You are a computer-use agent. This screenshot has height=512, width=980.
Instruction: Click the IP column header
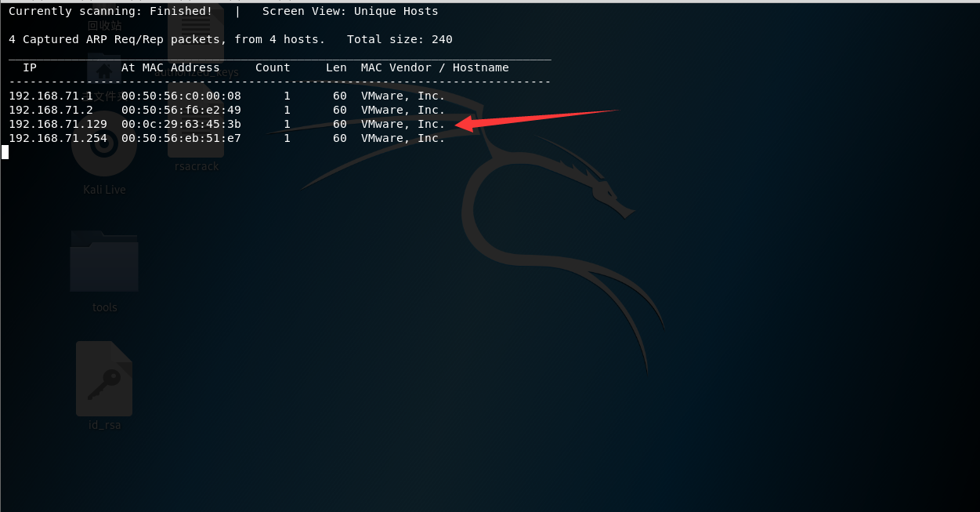click(x=30, y=67)
